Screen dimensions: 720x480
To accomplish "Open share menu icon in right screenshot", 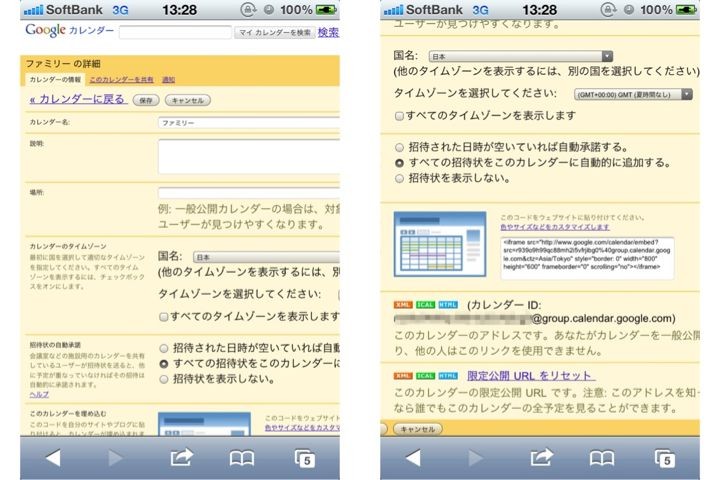I will pyautogui.click(x=541, y=457).
